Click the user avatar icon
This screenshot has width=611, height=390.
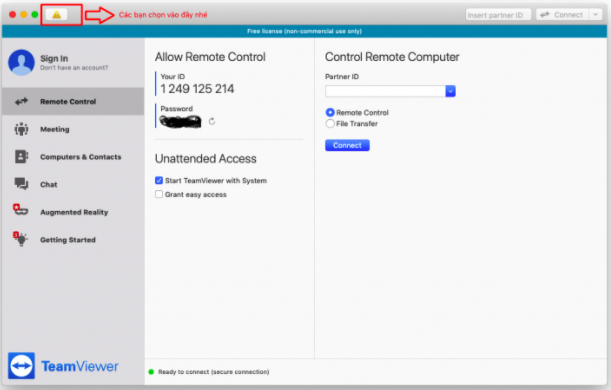[x=21, y=62]
